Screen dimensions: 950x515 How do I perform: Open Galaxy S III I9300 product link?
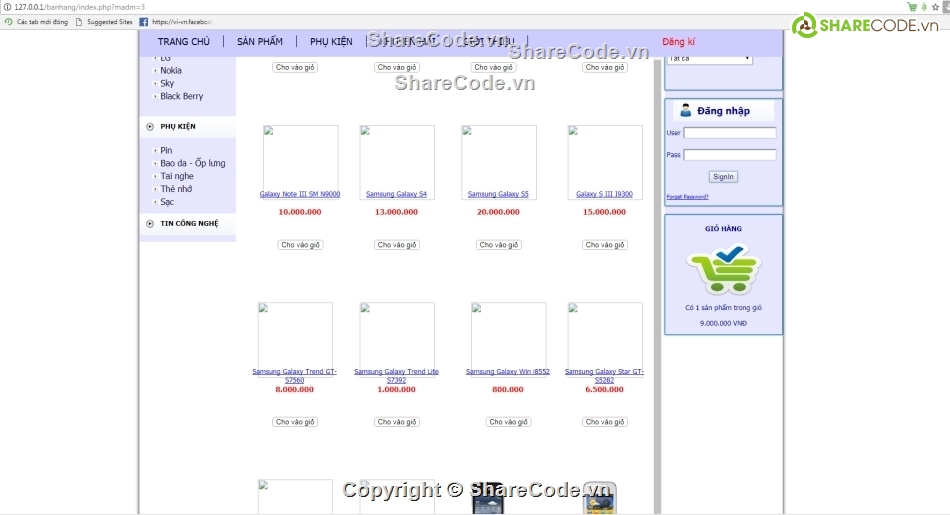pos(604,194)
